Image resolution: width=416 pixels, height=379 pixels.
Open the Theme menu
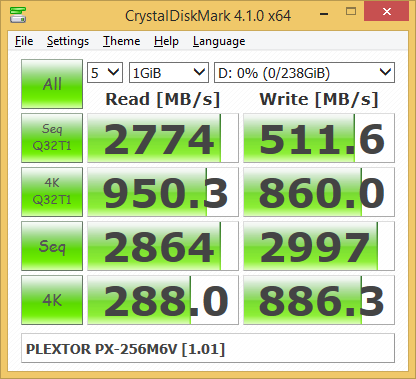pos(122,41)
